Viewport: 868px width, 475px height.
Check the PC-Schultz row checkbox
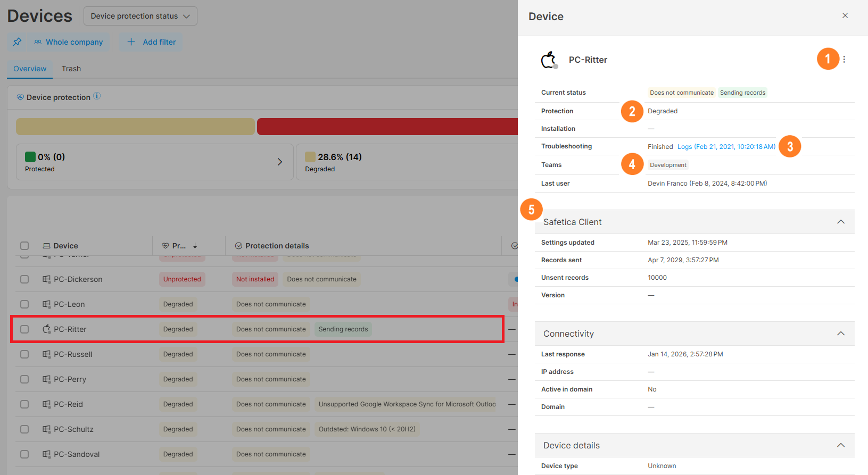point(24,429)
